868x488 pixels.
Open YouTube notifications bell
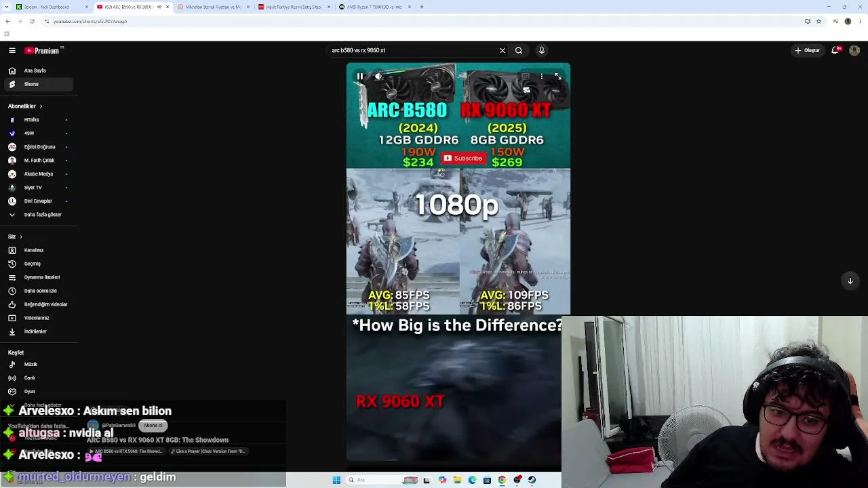coord(836,50)
